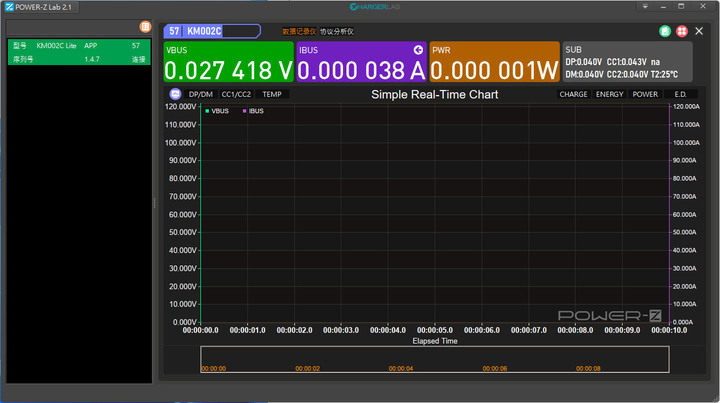
Task: Click the CC1:0.043V reading
Action: [626, 62]
